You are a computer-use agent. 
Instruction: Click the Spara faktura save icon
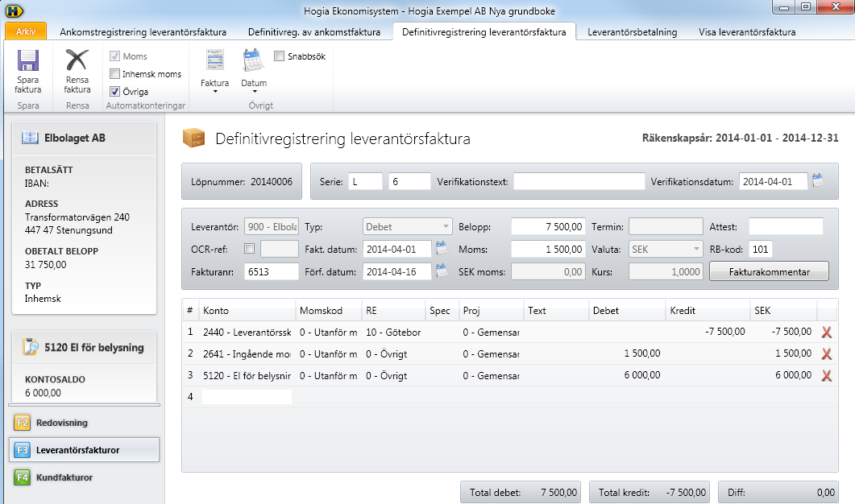click(x=28, y=60)
